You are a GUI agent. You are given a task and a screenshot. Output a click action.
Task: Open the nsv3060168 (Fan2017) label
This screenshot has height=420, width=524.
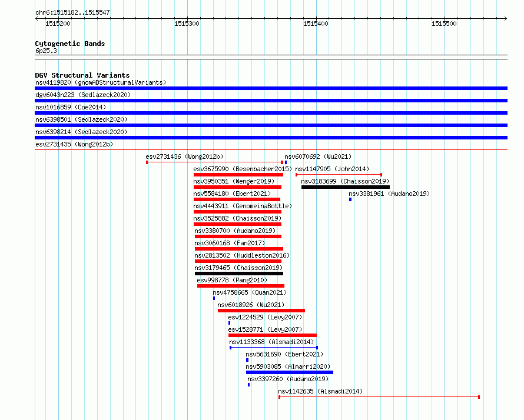tap(230, 243)
